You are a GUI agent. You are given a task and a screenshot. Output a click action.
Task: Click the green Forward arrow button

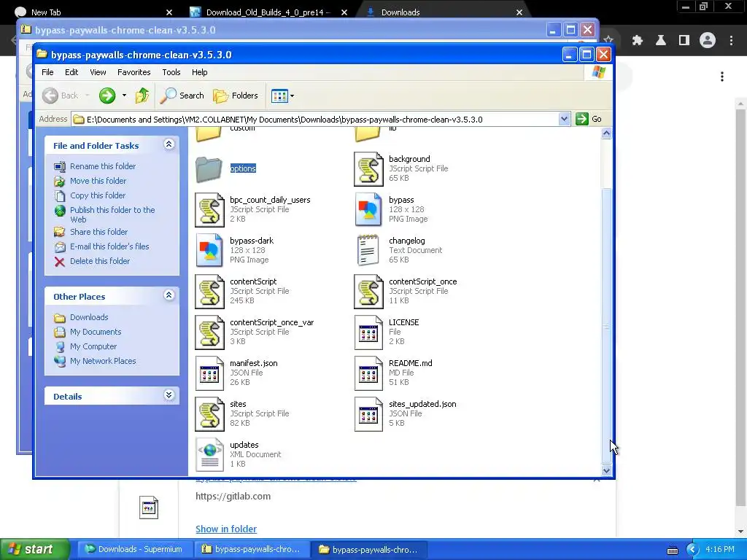pyautogui.click(x=107, y=96)
